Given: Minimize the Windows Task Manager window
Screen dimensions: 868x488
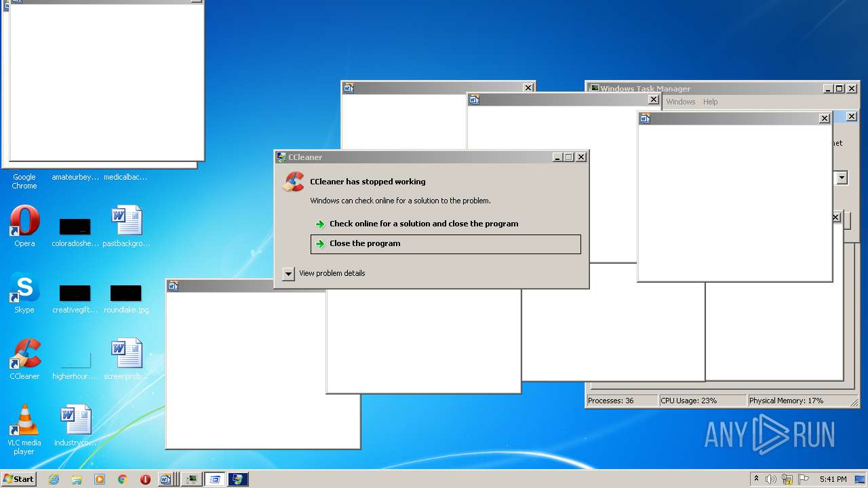Looking at the screenshot, I should [x=828, y=89].
